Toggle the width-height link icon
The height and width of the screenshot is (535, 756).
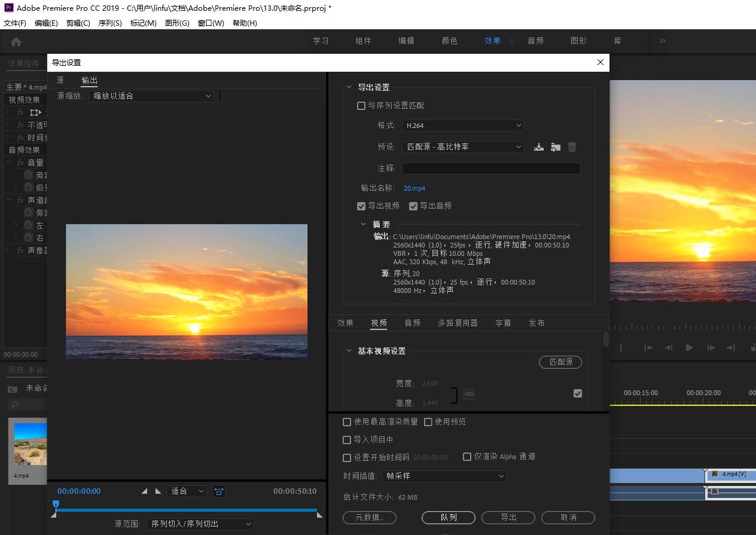tap(469, 394)
